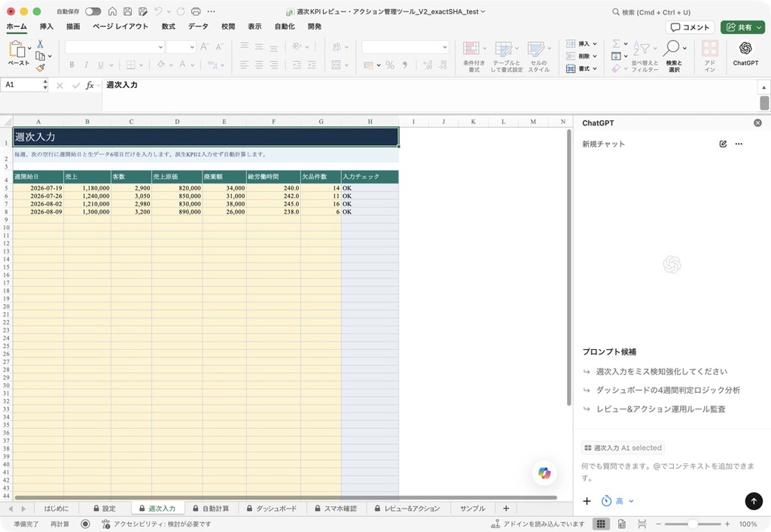Open the borders dropdown arrow

point(141,65)
